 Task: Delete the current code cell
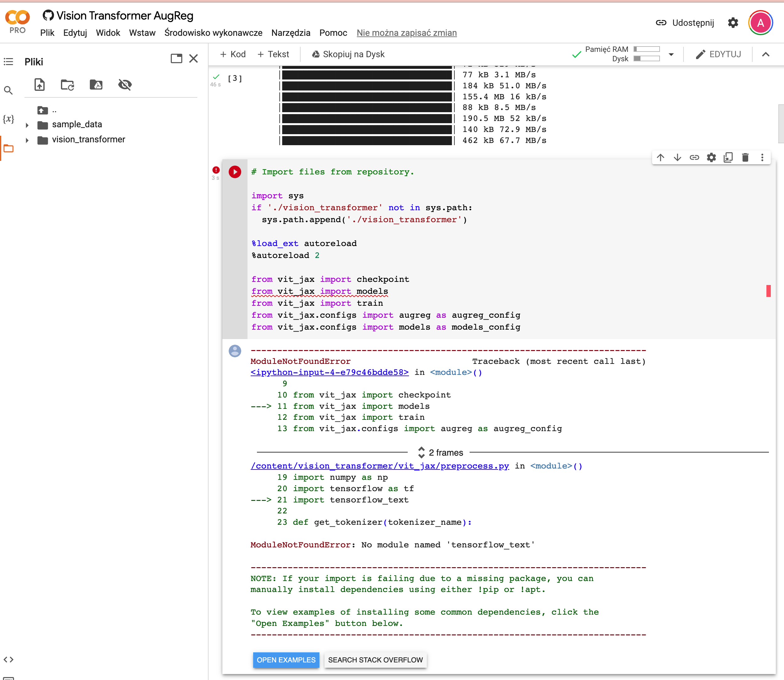tap(745, 157)
